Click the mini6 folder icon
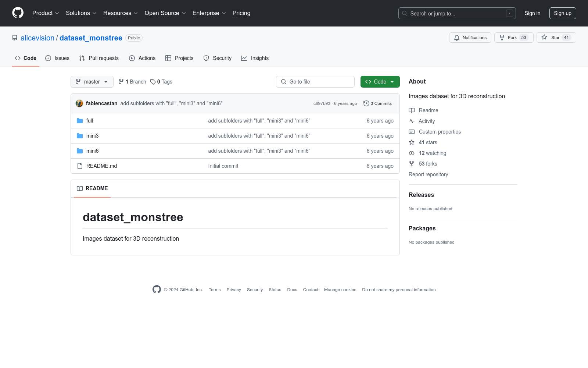This screenshot has height=368, width=588. point(80,151)
